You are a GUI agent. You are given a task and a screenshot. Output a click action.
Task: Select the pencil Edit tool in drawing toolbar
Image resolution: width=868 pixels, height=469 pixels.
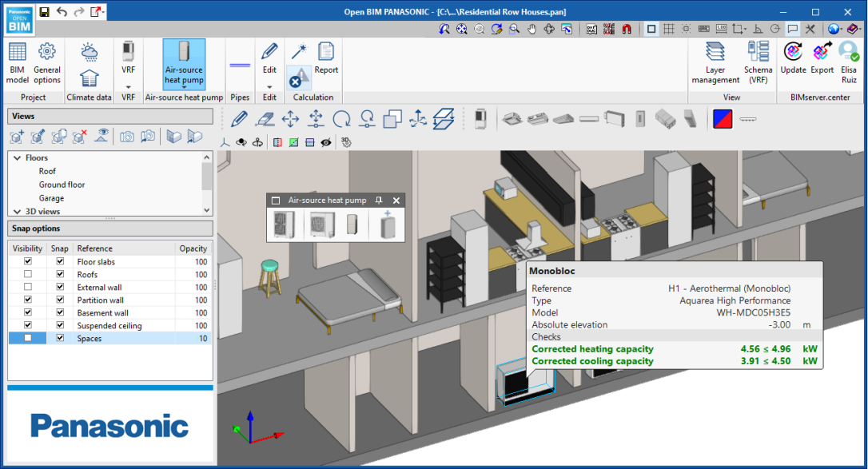[x=239, y=119]
